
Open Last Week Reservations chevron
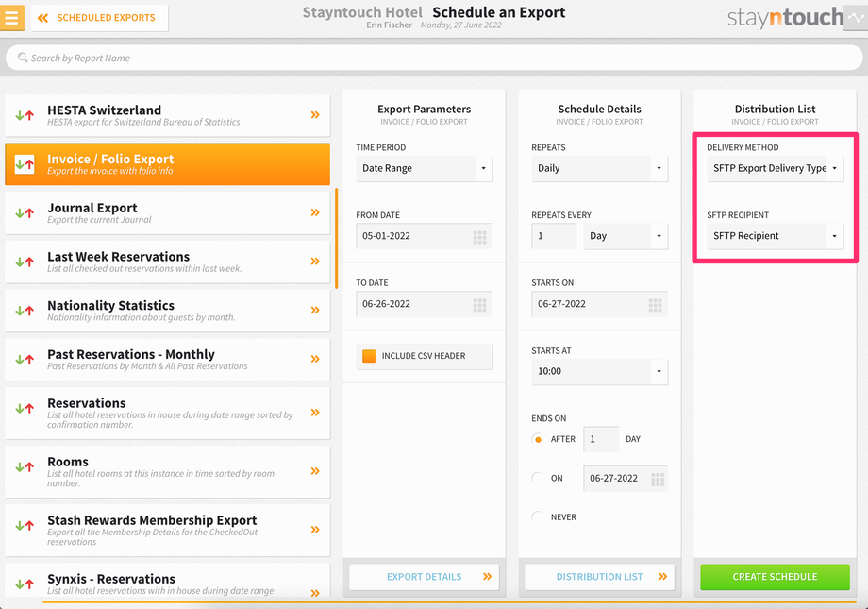click(x=315, y=261)
